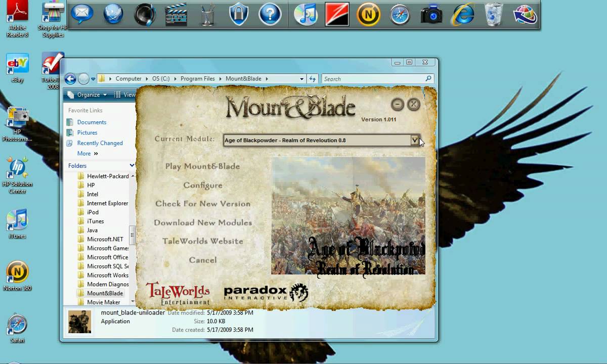The width and height of the screenshot is (607, 364).
Task: Select Movie Maker folder in tree
Action: click(103, 302)
